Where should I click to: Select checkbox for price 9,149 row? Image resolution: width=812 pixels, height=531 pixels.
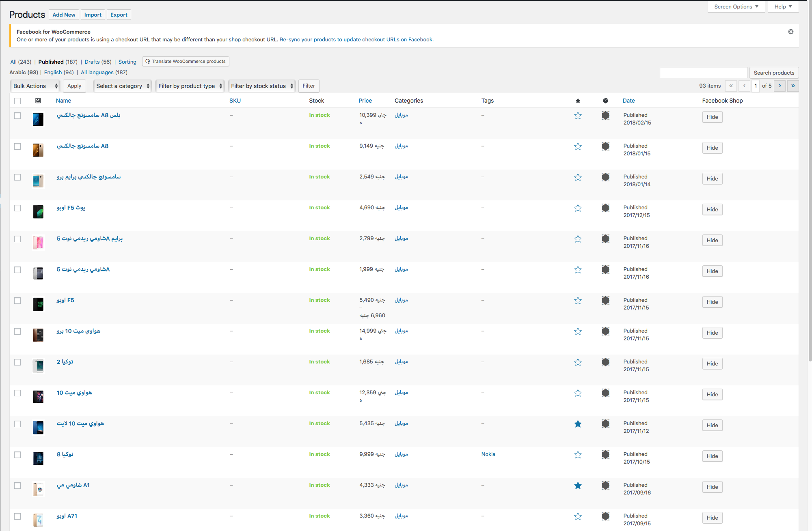17,146
